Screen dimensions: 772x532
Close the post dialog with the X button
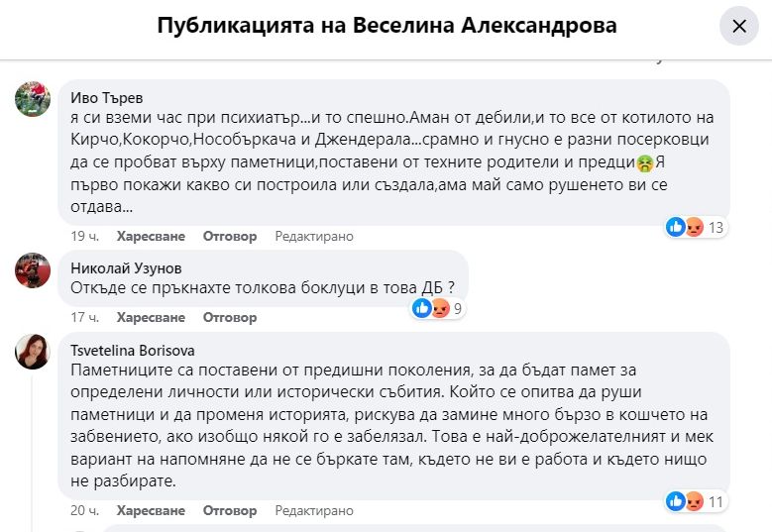pyautogui.click(x=738, y=27)
